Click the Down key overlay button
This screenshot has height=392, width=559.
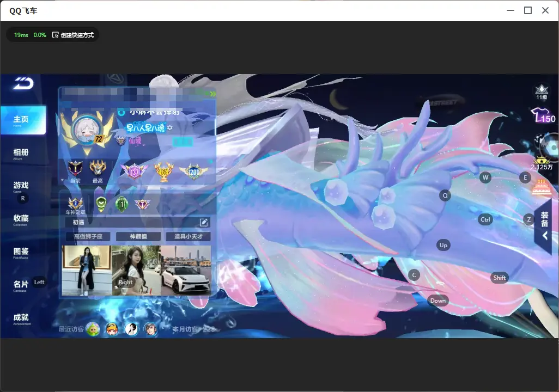coord(438,301)
